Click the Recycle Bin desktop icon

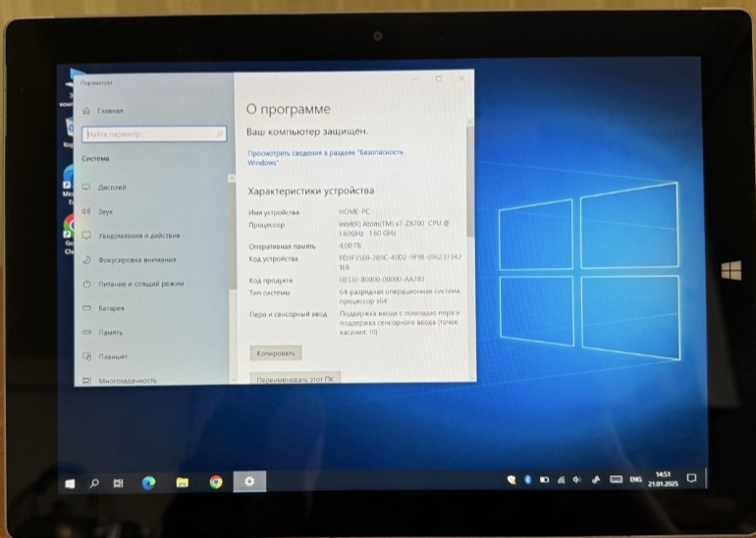coord(69,133)
